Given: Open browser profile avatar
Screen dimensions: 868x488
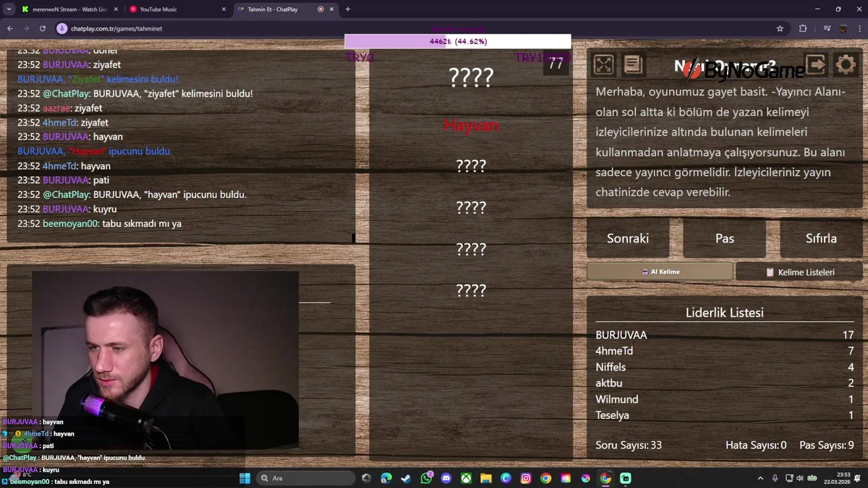Looking at the screenshot, I should coord(844,28).
